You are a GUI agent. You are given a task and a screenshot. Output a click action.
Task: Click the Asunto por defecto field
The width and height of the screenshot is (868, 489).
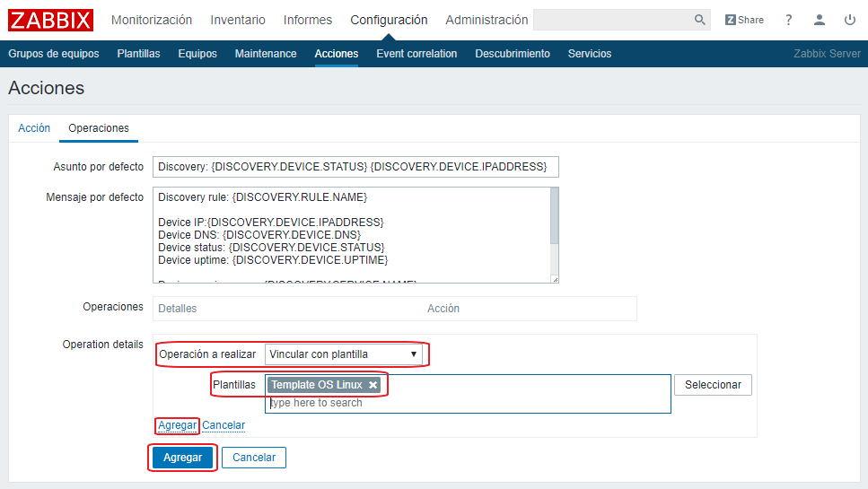355,167
